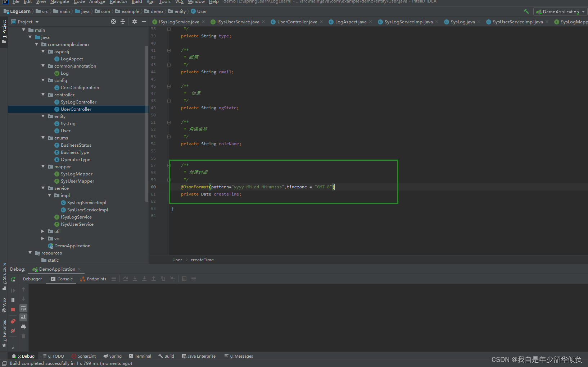Image resolution: width=588 pixels, height=367 pixels.
Task: Switch to the Debugger tab
Action: pyautogui.click(x=32, y=279)
